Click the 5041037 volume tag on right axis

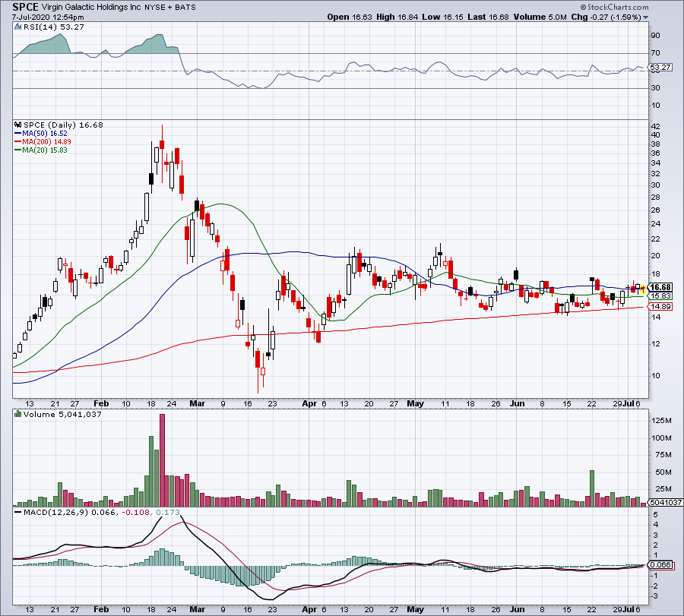point(666,502)
